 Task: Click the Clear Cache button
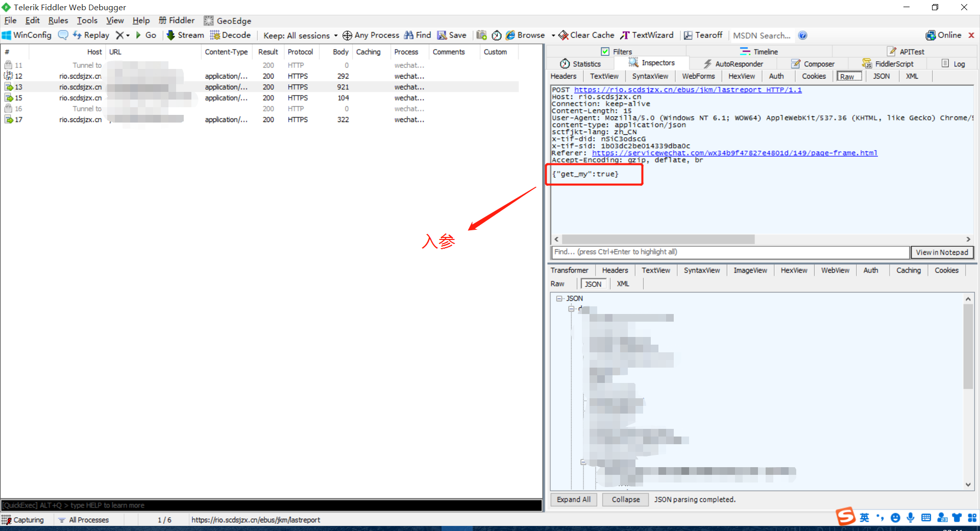tap(586, 35)
